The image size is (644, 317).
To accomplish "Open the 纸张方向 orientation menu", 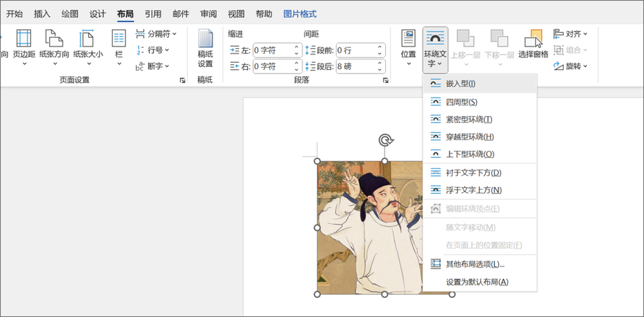I will [x=54, y=48].
